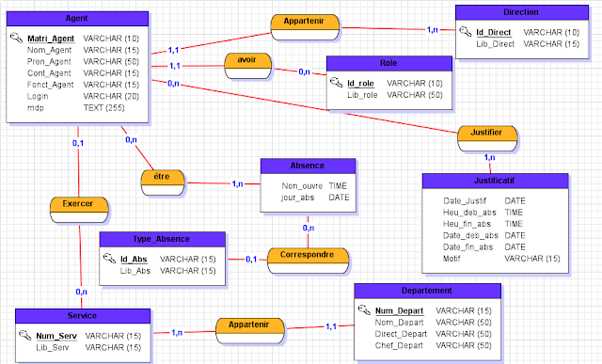Click the Heu_deb_abs attribute

coord(469,213)
